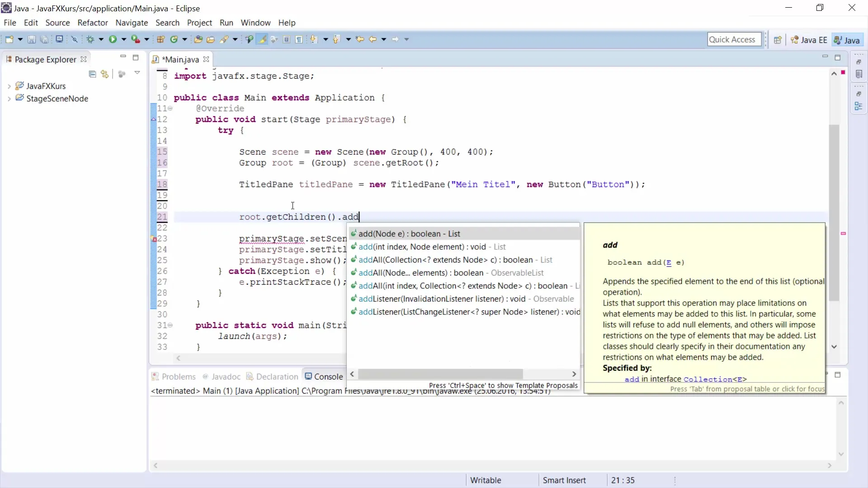The height and width of the screenshot is (488, 868).
Task: Open the Navigate menu
Action: pyautogui.click(x=132, y=23)
